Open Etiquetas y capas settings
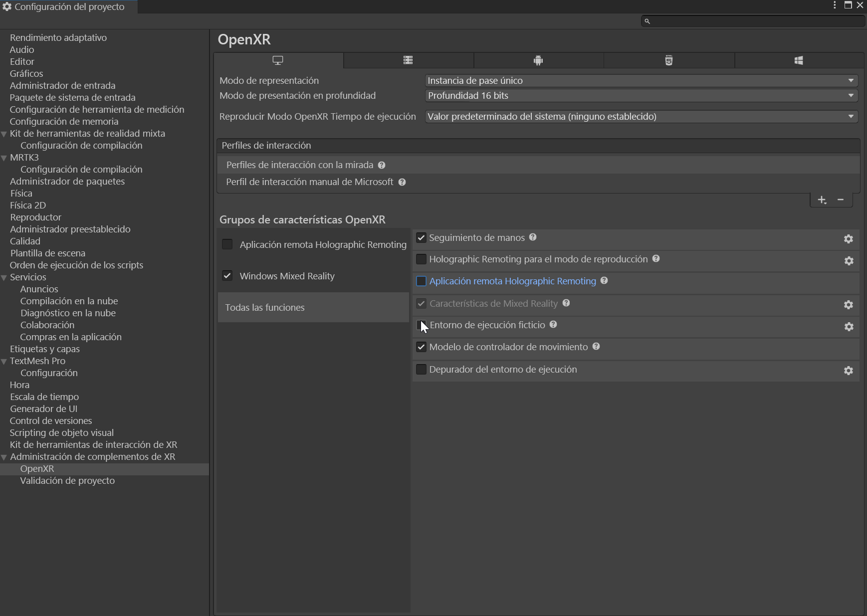The height and width of the screenshot is (616, 867). 45,349
